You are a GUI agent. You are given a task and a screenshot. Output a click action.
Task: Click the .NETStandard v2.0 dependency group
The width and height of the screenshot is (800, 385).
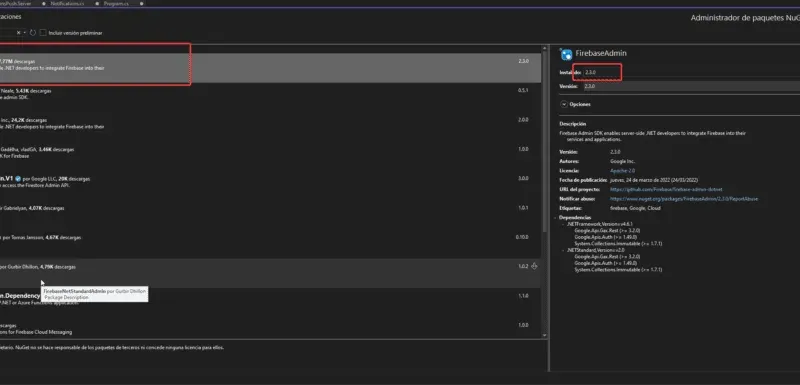coord(596,250)
